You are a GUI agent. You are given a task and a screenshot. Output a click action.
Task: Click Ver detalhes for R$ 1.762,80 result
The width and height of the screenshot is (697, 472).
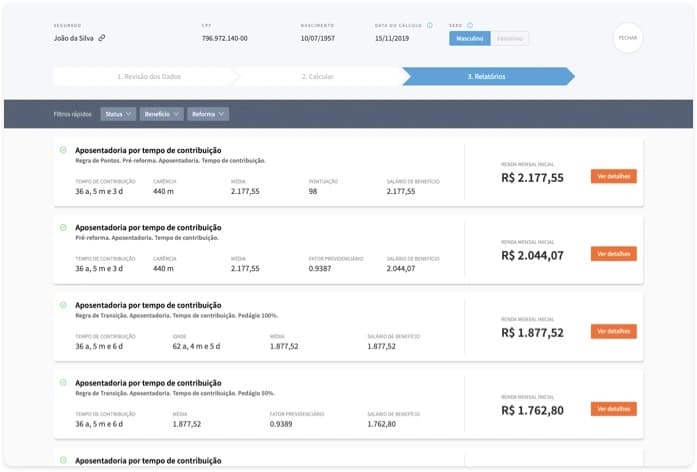click(x=613, y=409)
